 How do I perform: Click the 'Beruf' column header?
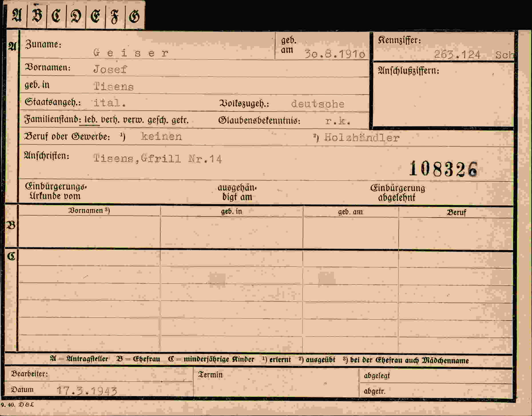tap(456, 212)
